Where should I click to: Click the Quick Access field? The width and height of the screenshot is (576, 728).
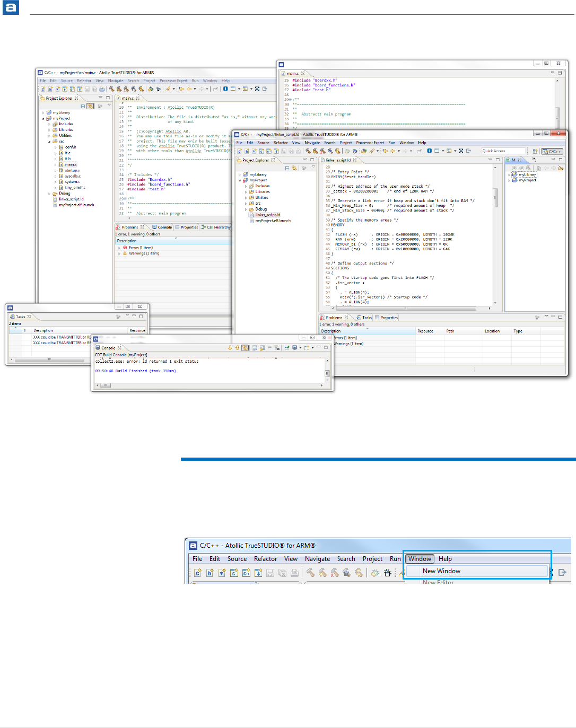pos(503,151)
